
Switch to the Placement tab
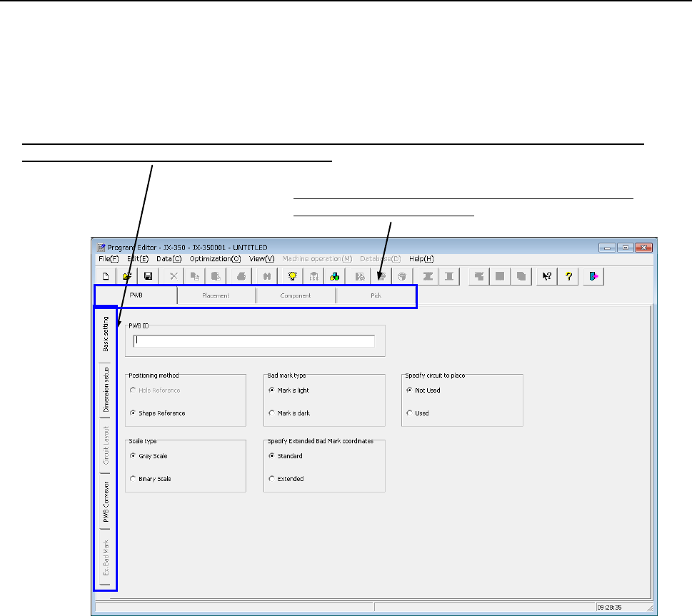pyautogui.click(x=216, y=296)
